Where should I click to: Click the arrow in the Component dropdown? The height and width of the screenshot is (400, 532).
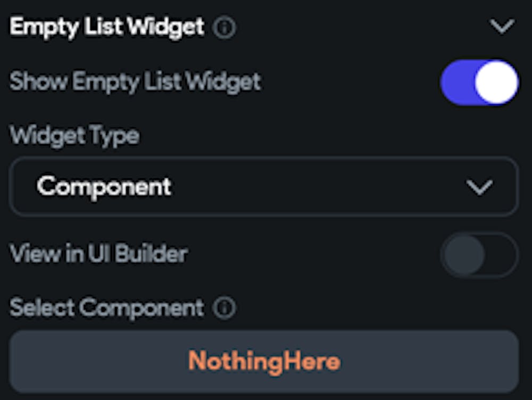click(x=479, y=187)
